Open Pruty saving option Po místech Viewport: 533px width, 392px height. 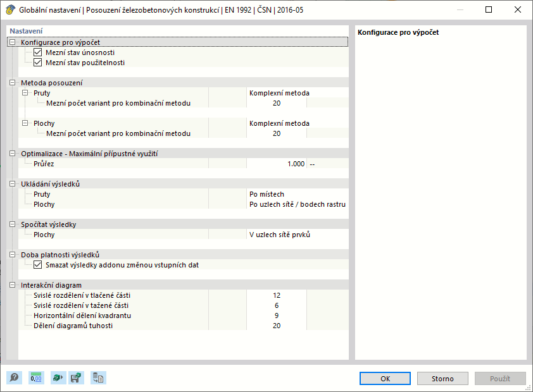(298, 194)
